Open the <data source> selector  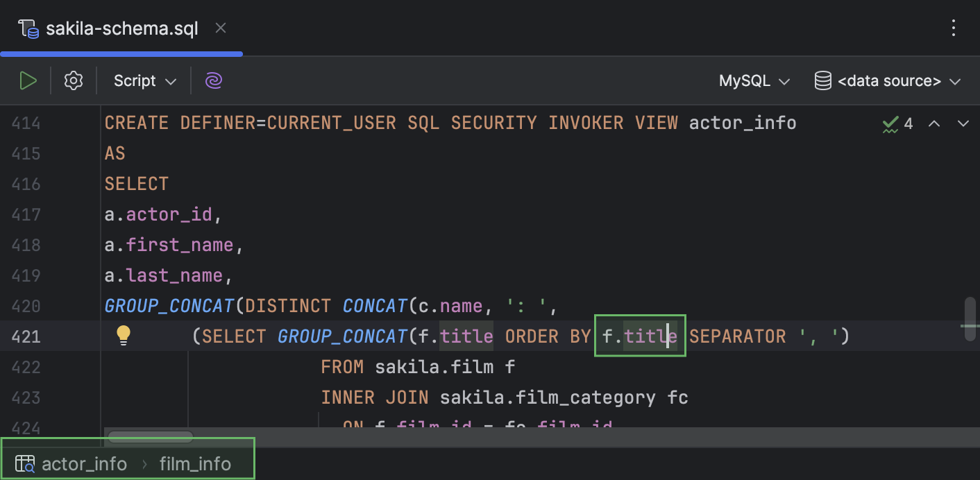pyautogui.click(x=890, y=80)
